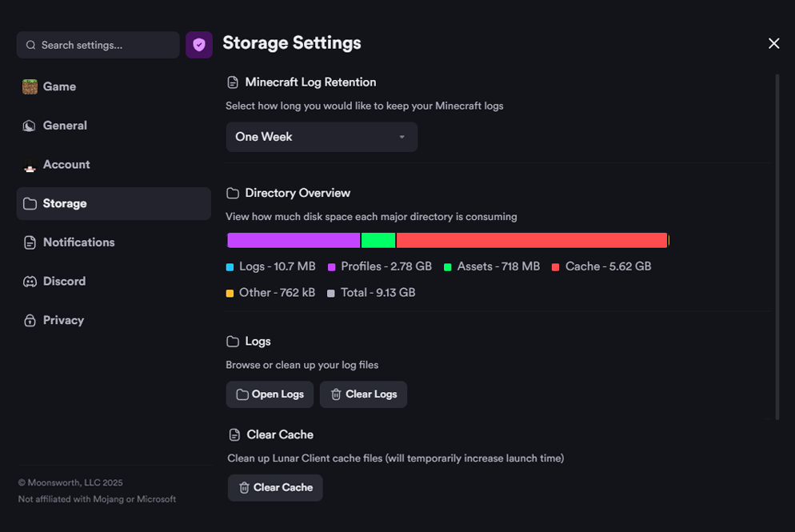
Task: Click the Clear Cache button
Action: pos(275,488)
